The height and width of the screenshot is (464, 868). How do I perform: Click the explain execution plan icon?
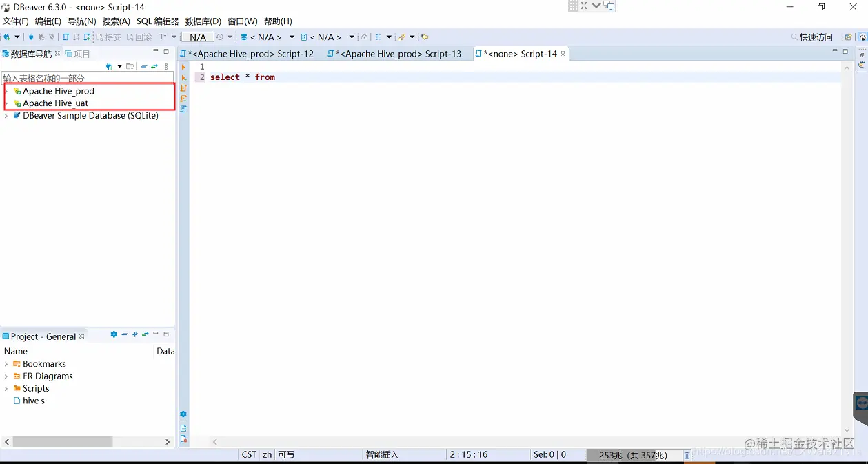coord(183,109)
